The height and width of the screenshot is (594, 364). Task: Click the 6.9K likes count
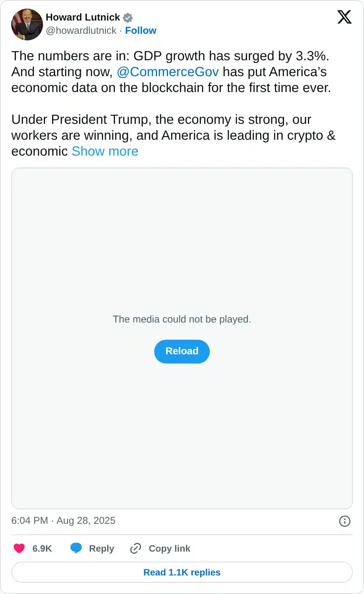pos(42,549)
